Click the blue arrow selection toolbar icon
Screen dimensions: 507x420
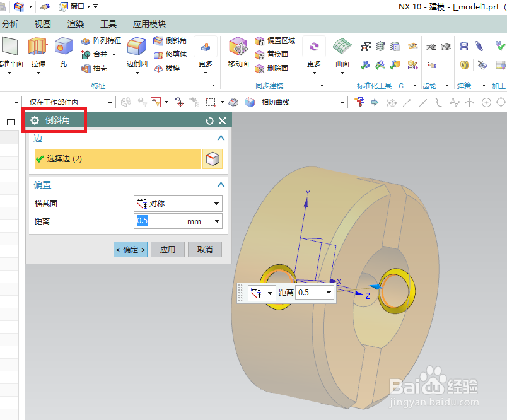[x=375, y=103]
